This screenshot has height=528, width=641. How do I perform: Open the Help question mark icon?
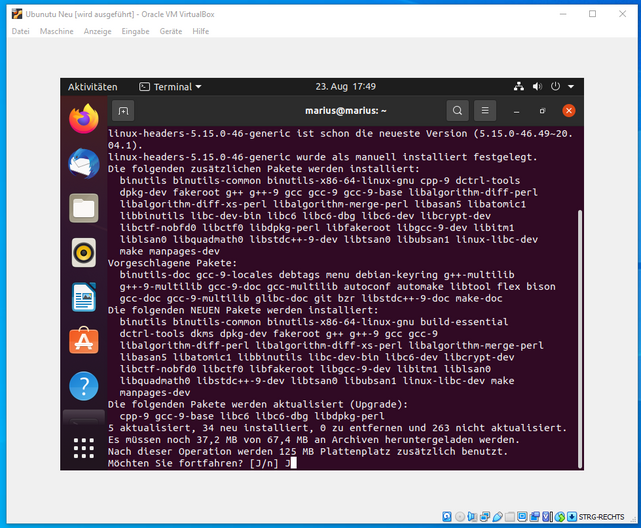84,386
